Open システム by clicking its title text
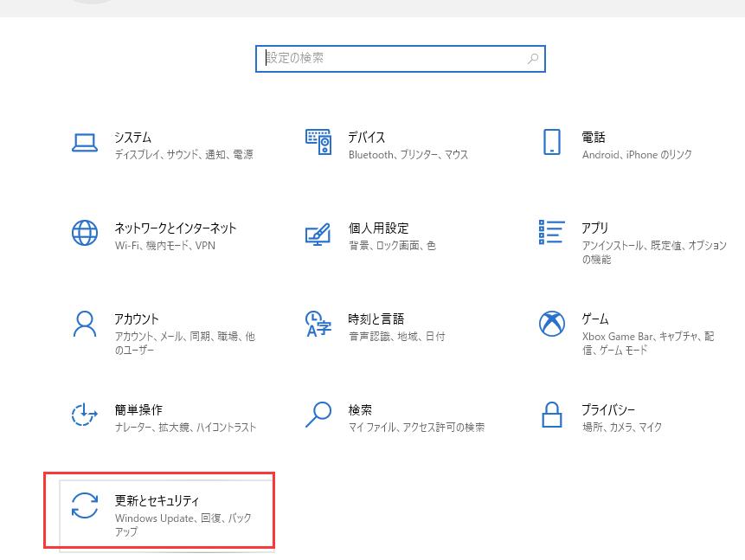The image size is (745, 560). click(x=132, y=137)
